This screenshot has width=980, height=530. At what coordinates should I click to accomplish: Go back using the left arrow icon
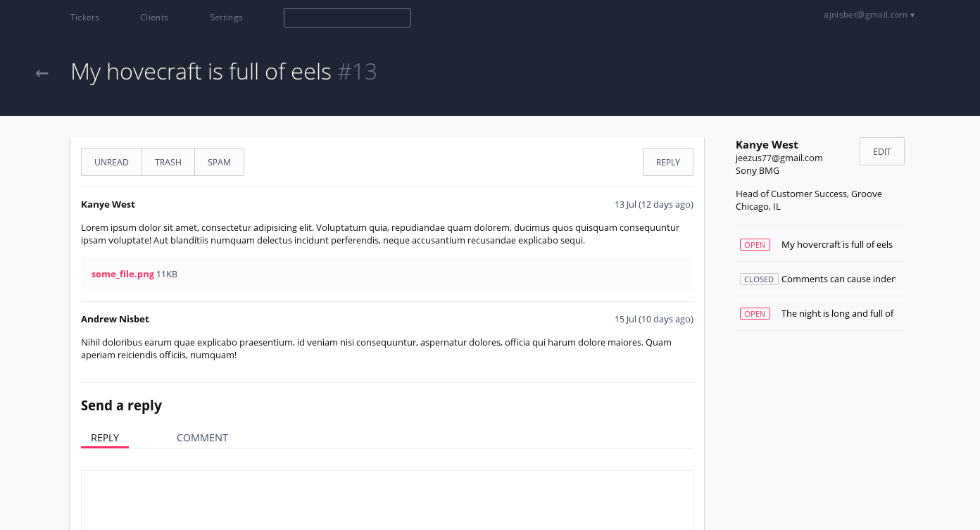tap(42, 72)
